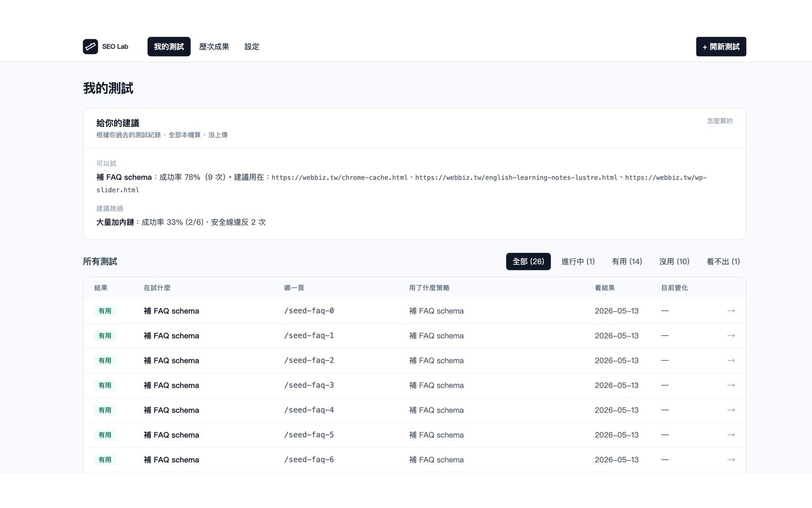
Task: Click the SEO Lab logo icon
Action: pos(91,46)
